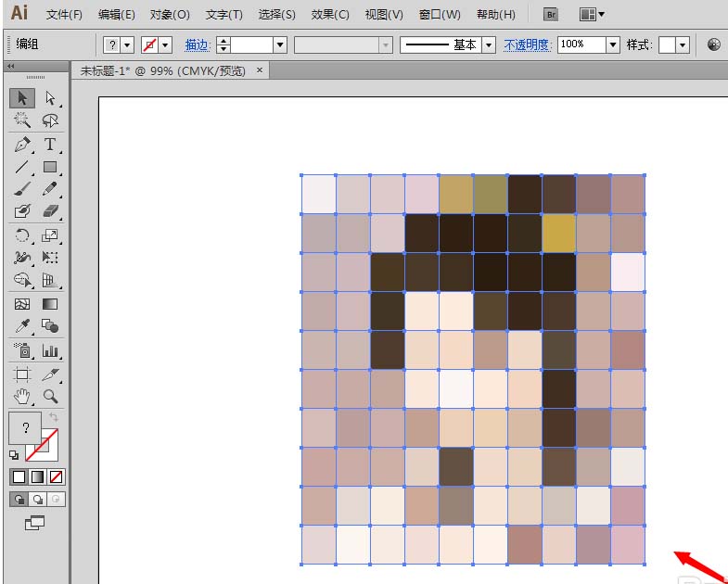
Task: Select the Direct Selection (white arrow) tool
Action: click(x=50, y=98)
